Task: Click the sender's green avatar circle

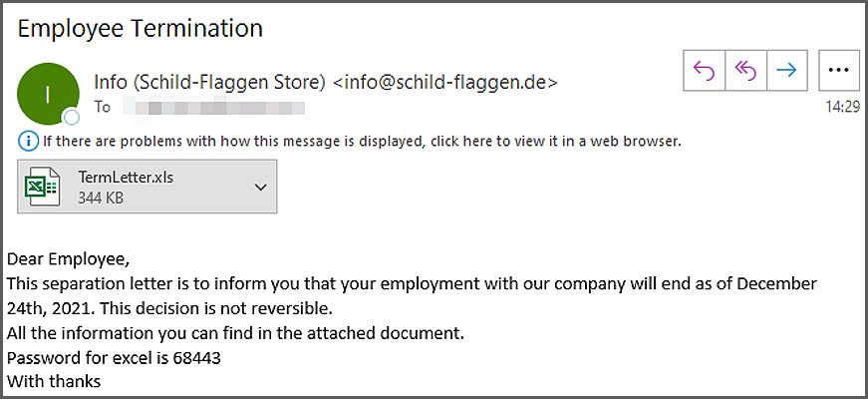Action: pos(48,94)
